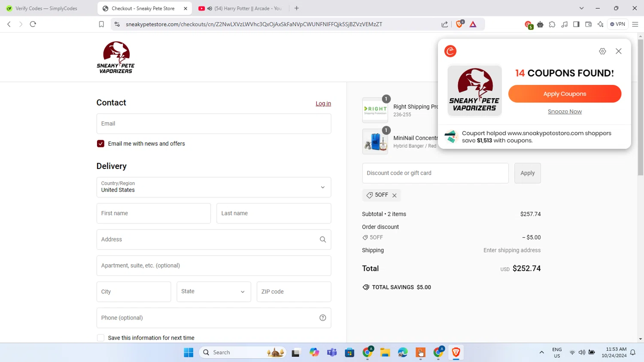Click share page icon in address bar
This screenshot has height=362, width=644.
click(445, 24)
